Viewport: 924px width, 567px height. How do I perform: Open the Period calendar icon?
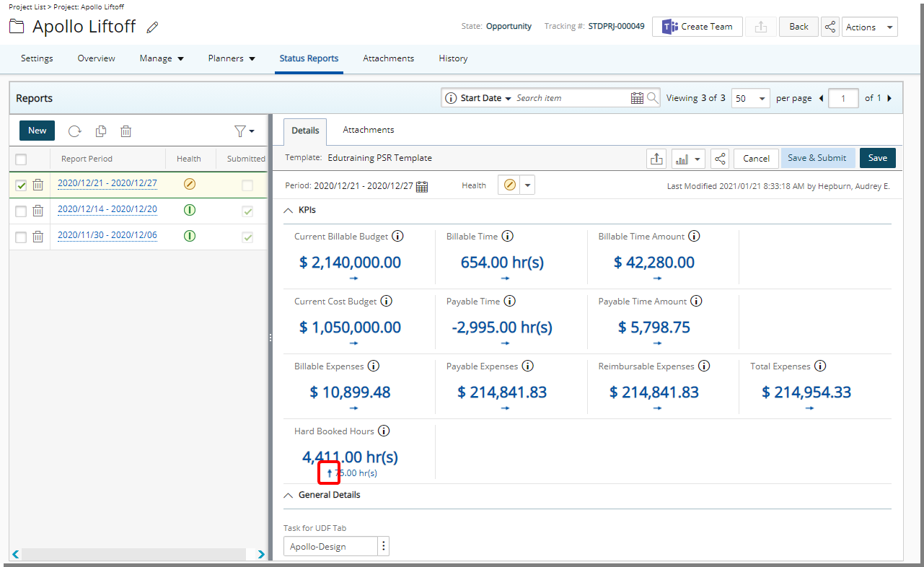tap(422, 186)
